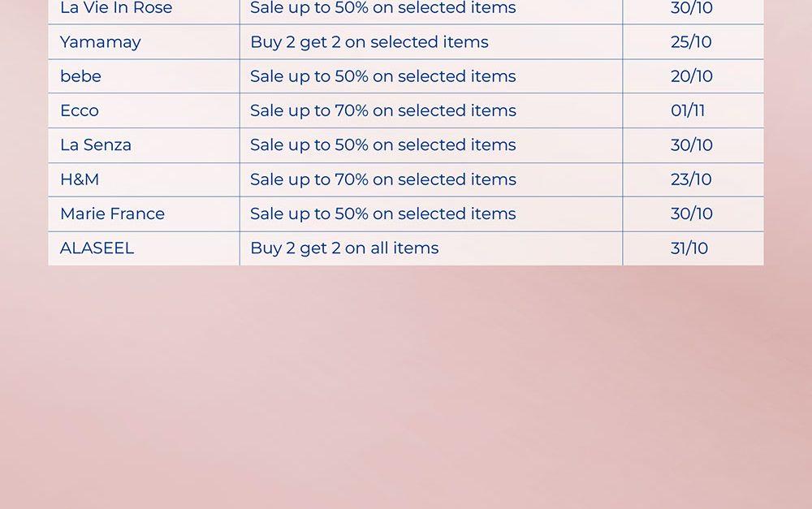Click the La Vie In Rose store name

pos(116,8)
